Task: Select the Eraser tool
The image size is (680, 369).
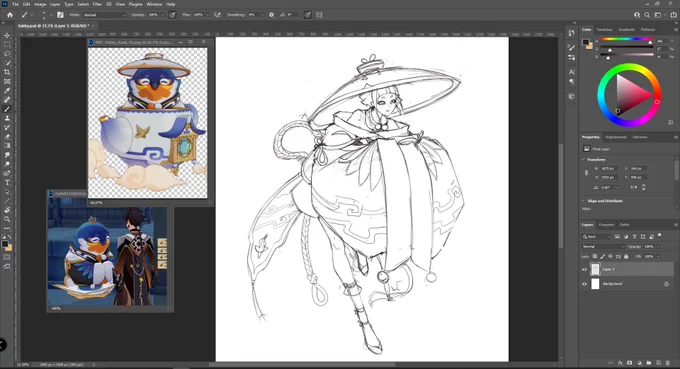Action: [x=7, y=137]
